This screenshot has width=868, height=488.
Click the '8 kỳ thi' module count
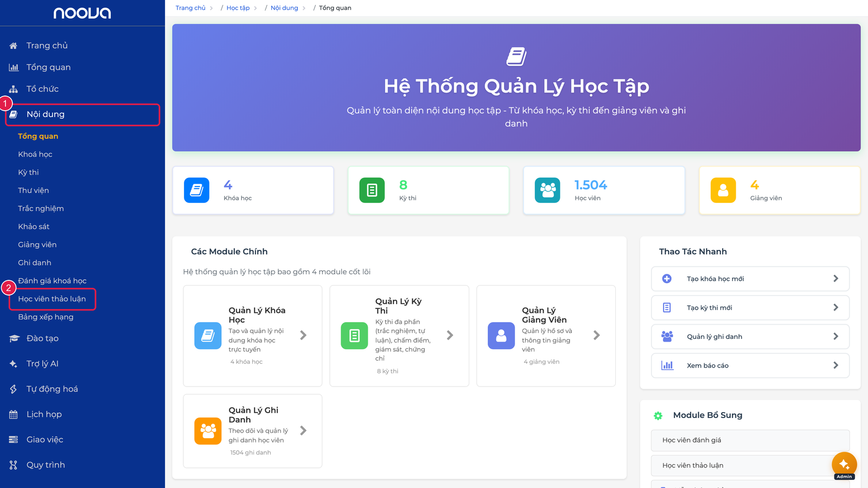pos(387,371)
